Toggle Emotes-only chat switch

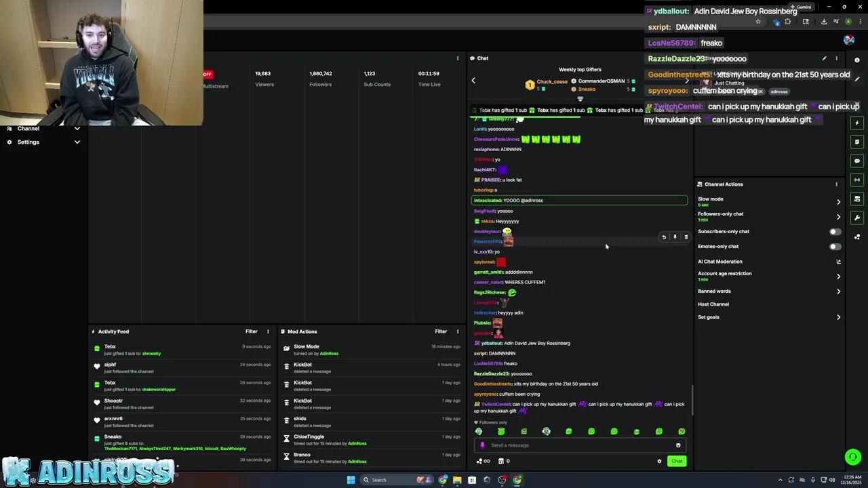pyautogui.click(x=835, y=247)
